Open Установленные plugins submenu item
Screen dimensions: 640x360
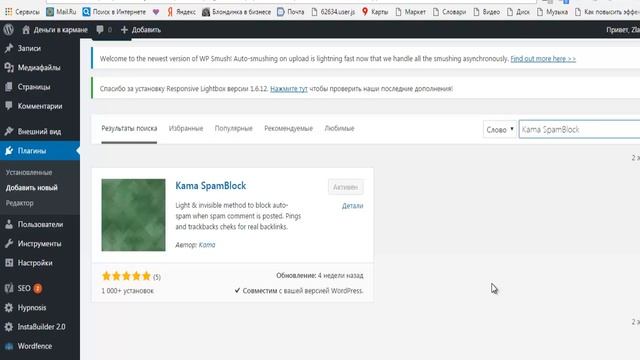point(29,172)
